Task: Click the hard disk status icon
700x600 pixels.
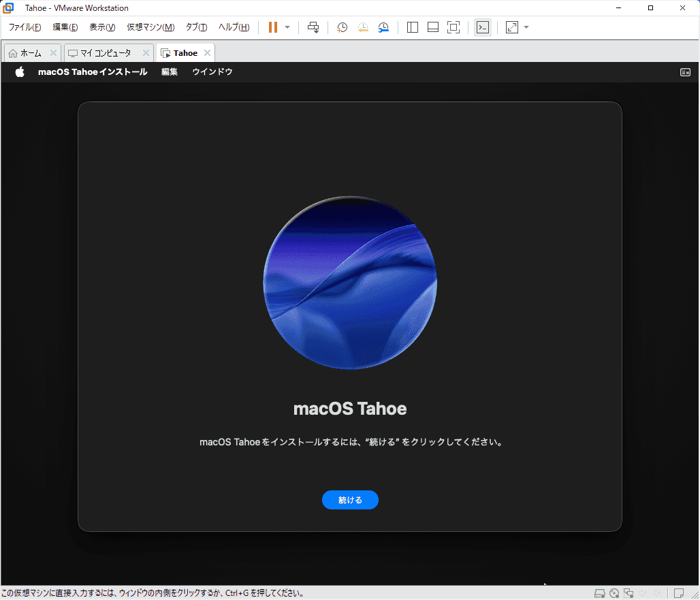Action: [599, 593]
